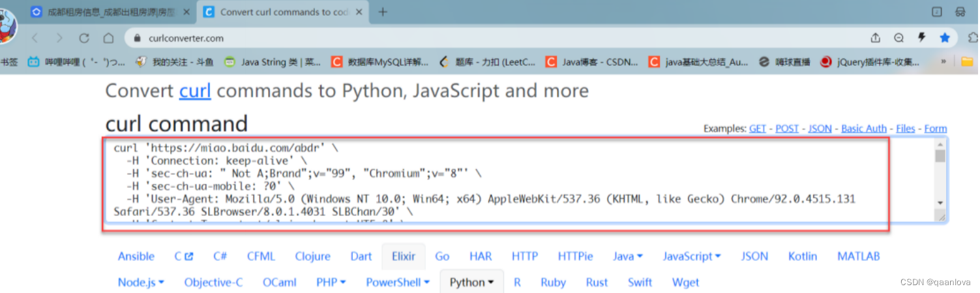Follow the curl link in heading
This screenshot has width=980, height=293.
(x=195, y=91)
